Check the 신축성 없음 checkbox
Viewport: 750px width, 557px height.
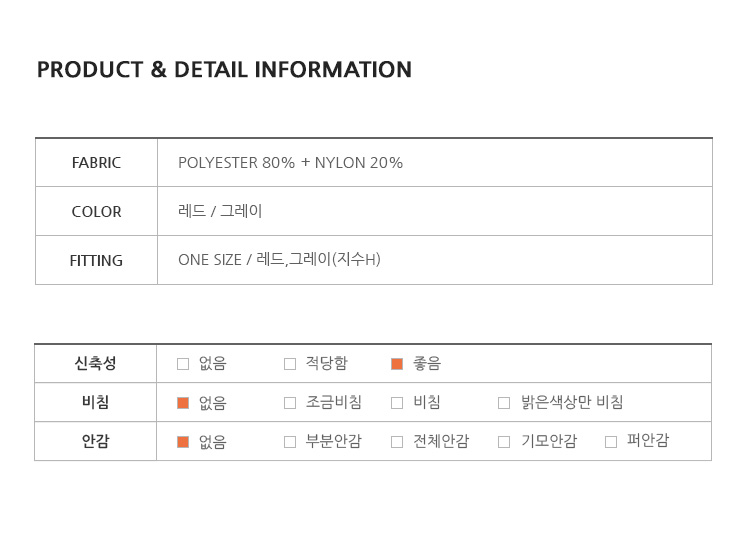point(183,364)
